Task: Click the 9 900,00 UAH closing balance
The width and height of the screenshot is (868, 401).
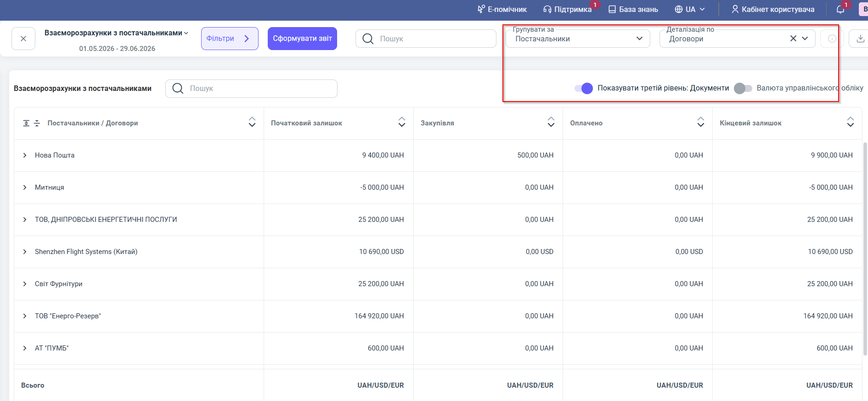Action: [832, 155]
